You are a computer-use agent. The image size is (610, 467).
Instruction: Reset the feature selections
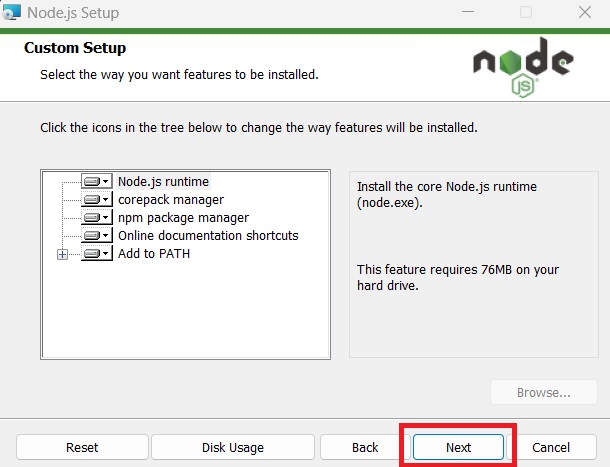82,447
